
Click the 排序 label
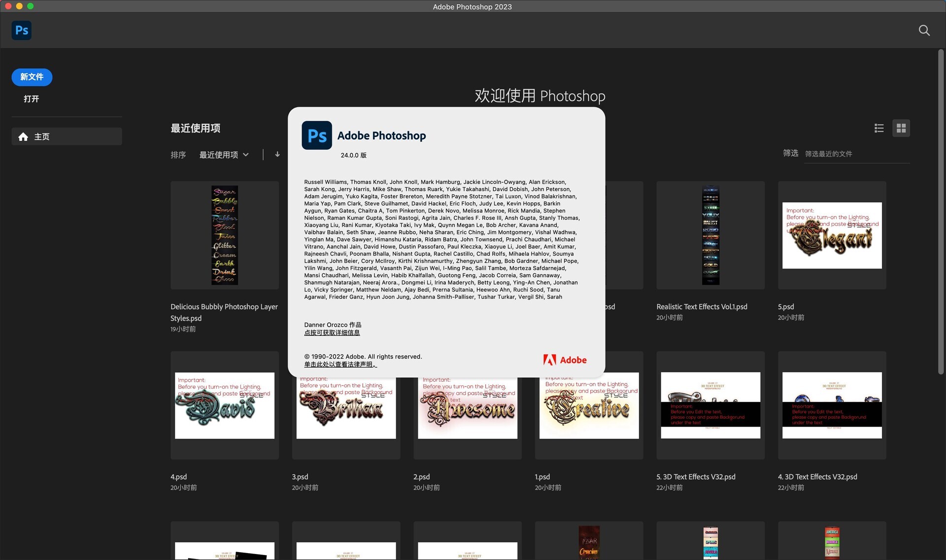(178, 155)
